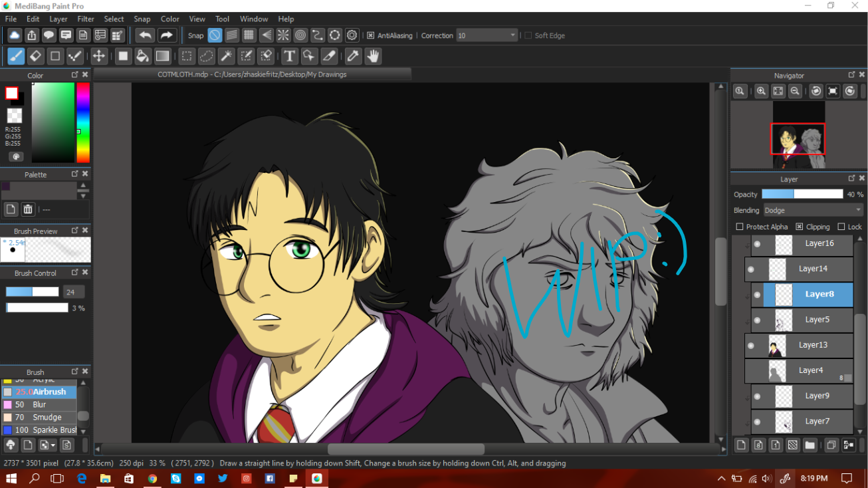Open the cloud save icon
Screen dimensions: 868x488
coord(14,35)
